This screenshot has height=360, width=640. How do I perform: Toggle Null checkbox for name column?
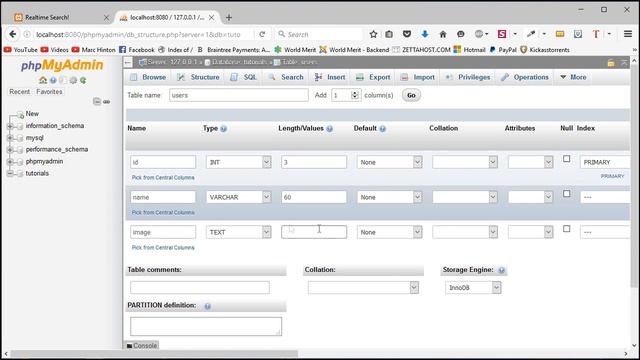pyautogui.click(x=567, y=194)
